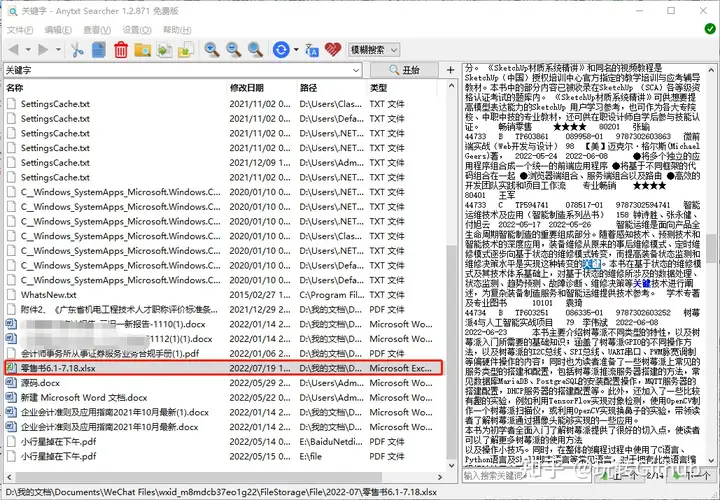Click the blue refresh index icon
The width and height of the screenshot is (720, 500).
coord(281,50)
